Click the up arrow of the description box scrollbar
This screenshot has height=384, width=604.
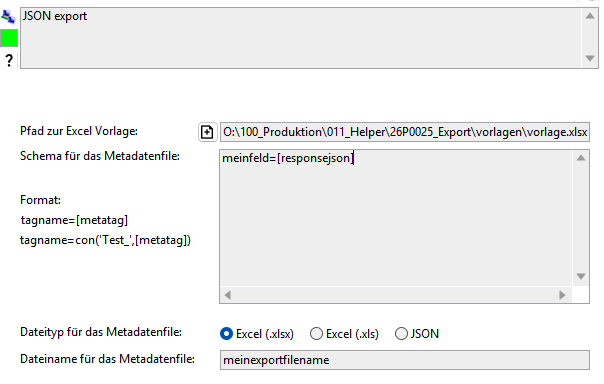(x=590, y=16)
